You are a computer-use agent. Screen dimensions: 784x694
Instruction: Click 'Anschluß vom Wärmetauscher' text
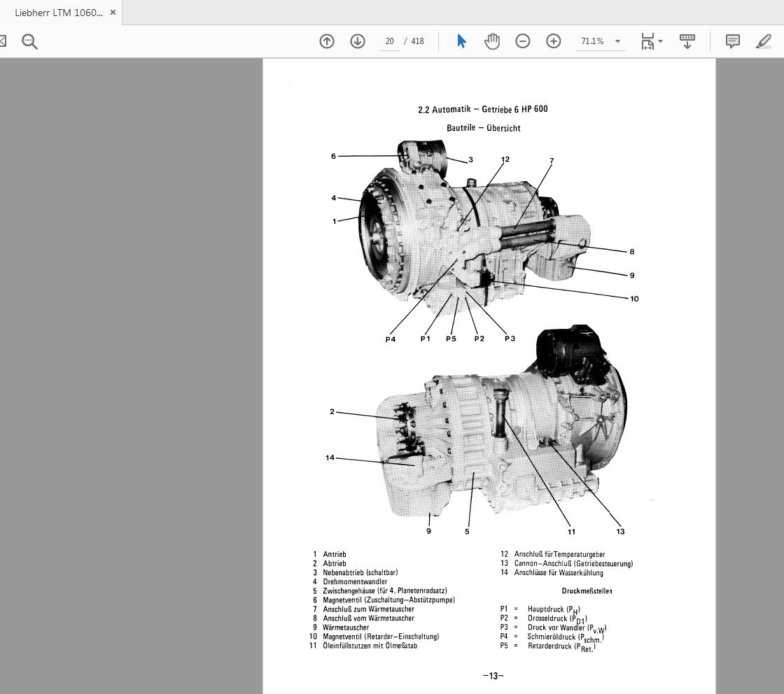[x=368, y=618]
